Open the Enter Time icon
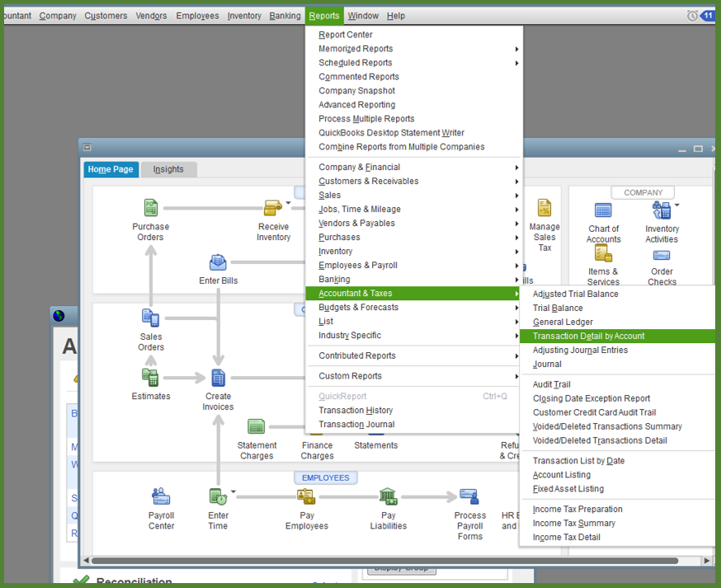Image resolution: width=721 pixels, height=588 pixels. [x=218, y=496]
